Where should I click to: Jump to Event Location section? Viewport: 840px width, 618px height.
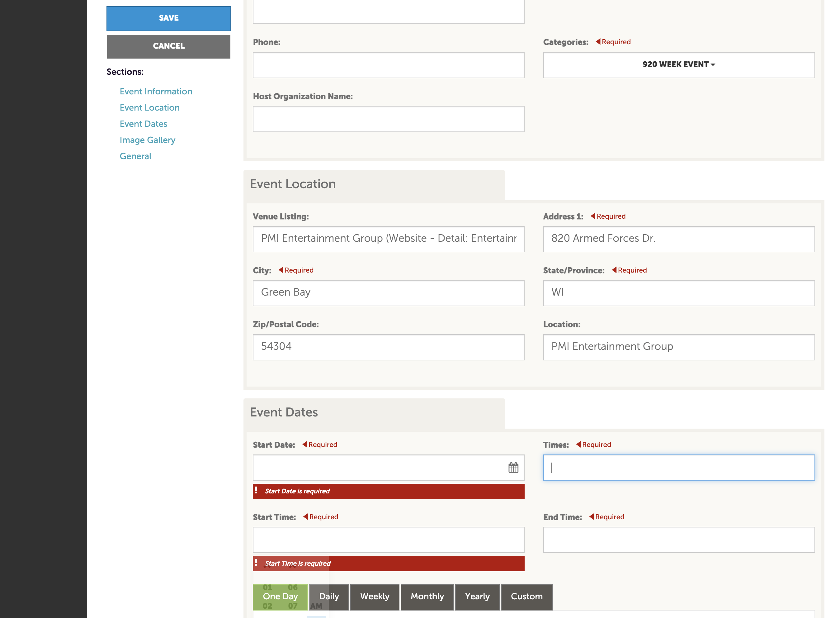point(149,107)
